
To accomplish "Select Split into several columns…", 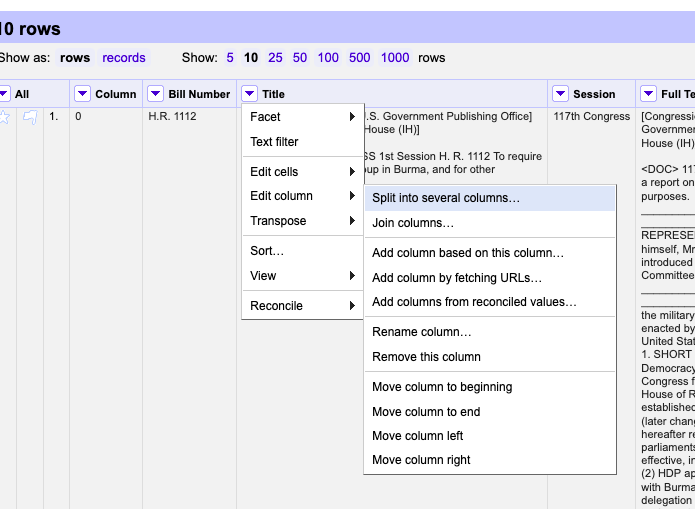I will 490,198.
